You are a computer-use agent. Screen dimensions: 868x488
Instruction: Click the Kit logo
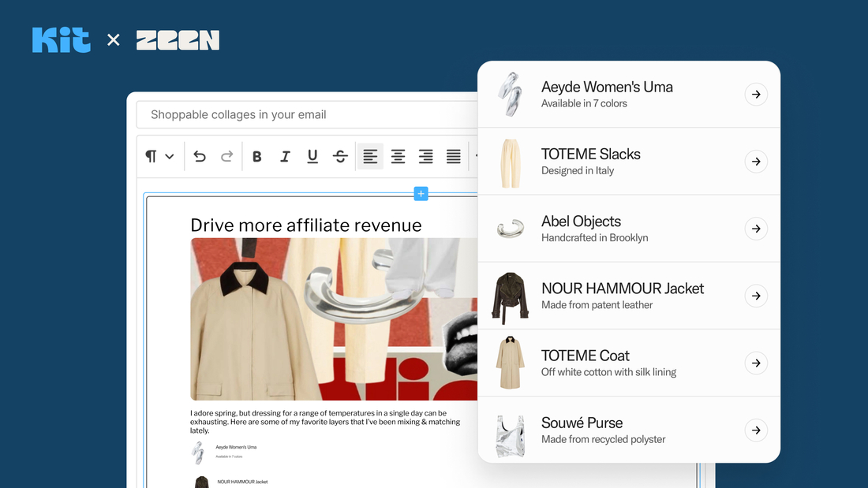point(61,40)
